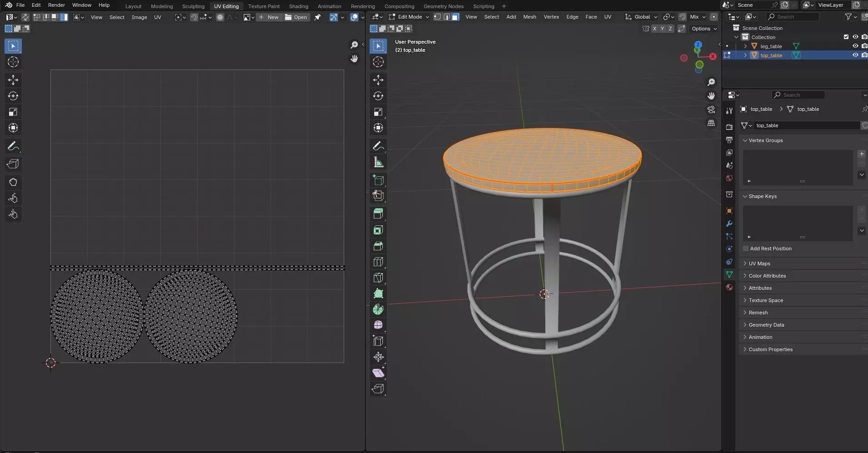Open Options dropdown in viewport

[x=704, y=29]
